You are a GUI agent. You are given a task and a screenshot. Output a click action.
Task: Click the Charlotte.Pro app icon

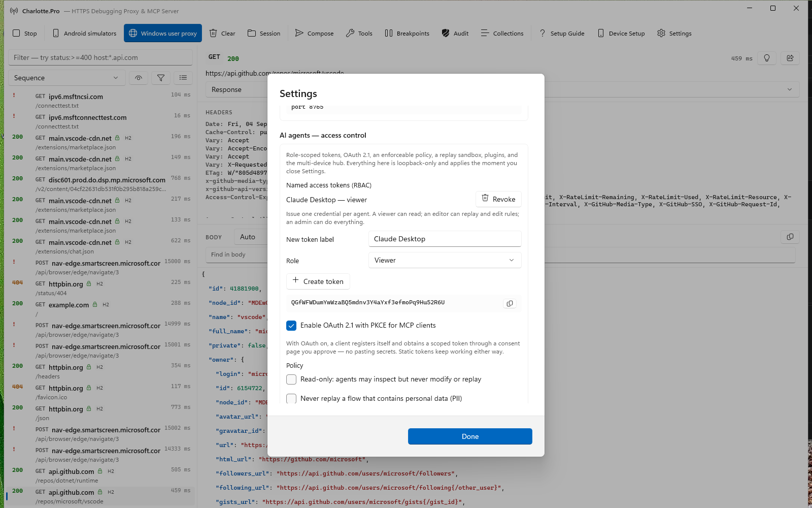point(14,11)
